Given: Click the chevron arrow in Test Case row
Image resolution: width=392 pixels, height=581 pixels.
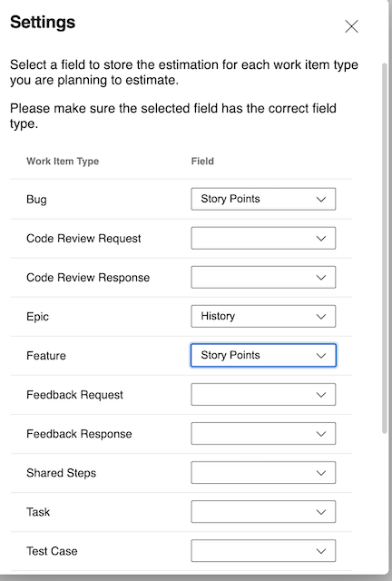Looking at the screenshot, I should [x=321, y=551].
